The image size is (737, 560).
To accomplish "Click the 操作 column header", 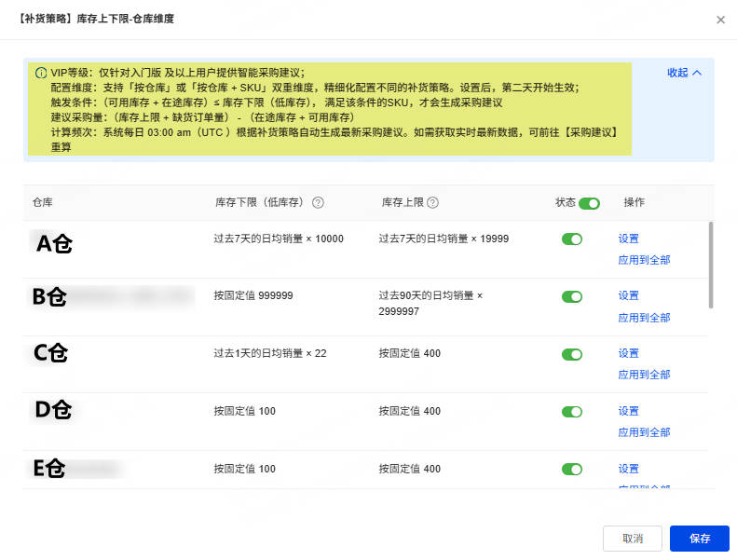I will coord(635,202).
